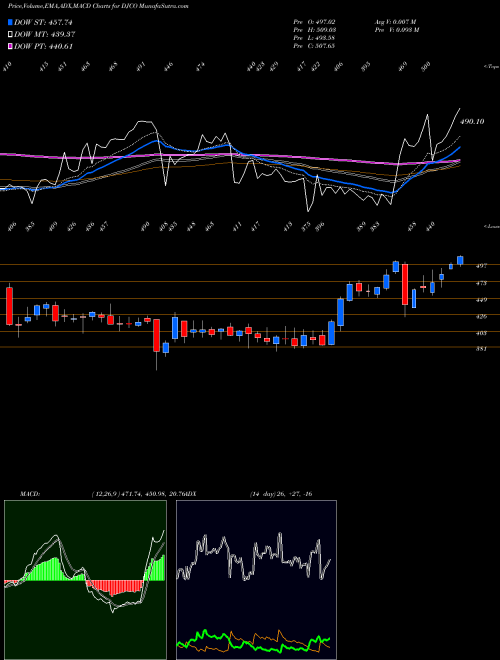
Task: Click the 490.10 price label on EMA chart
Action: tap(472, 121)
